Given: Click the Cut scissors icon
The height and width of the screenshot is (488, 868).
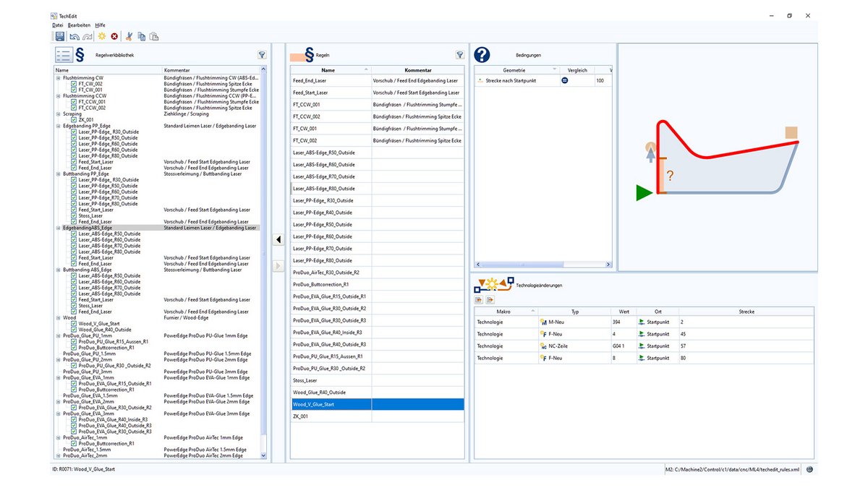Looking at the screenshot, I should coord(129,35).
